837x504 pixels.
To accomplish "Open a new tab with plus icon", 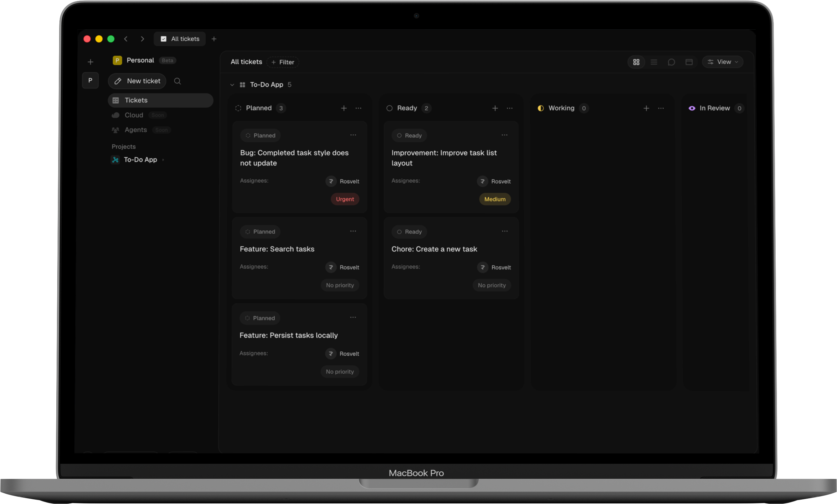I will [x=214, y=39].
